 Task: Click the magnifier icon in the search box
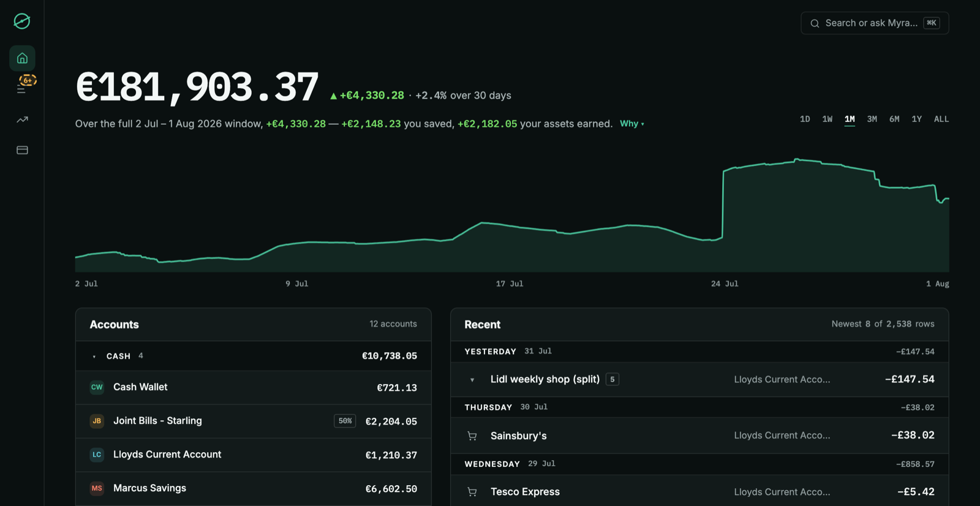(815, 23)
